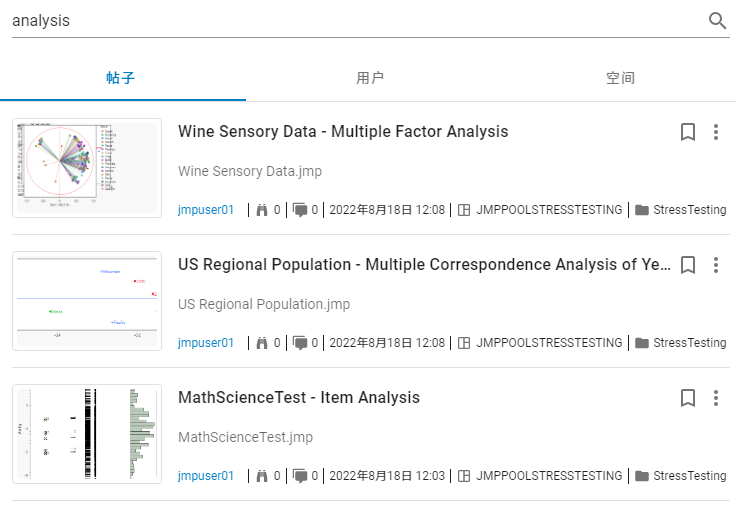Screen dimensions: 736x510
Task: Click comments icon on US Regional Population post
Action: (300, 343)
